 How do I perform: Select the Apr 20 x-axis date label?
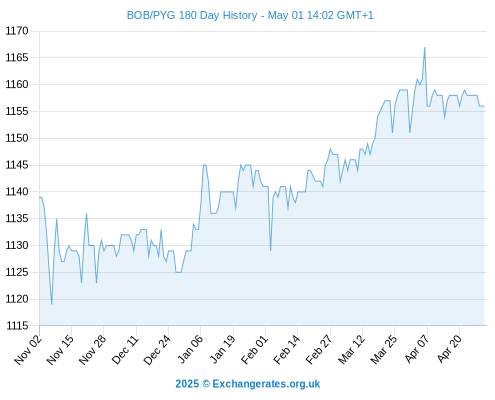(x=450, y=349)
